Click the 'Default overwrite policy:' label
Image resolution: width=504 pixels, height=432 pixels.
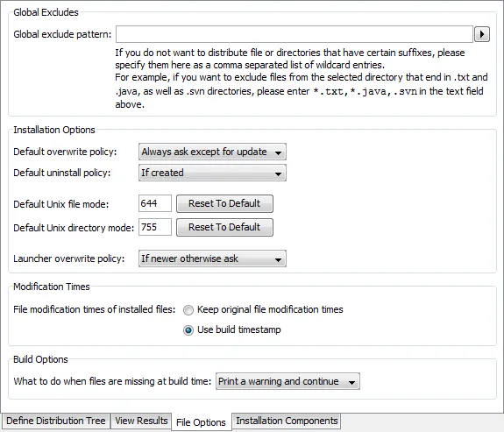[x=65, y=152]
